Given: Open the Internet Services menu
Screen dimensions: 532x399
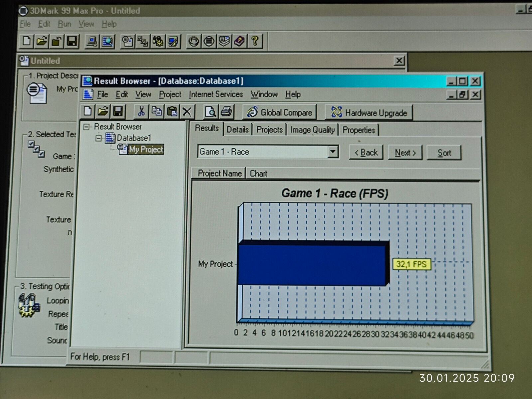Looking at the screenshot, I should pos(216,94).
